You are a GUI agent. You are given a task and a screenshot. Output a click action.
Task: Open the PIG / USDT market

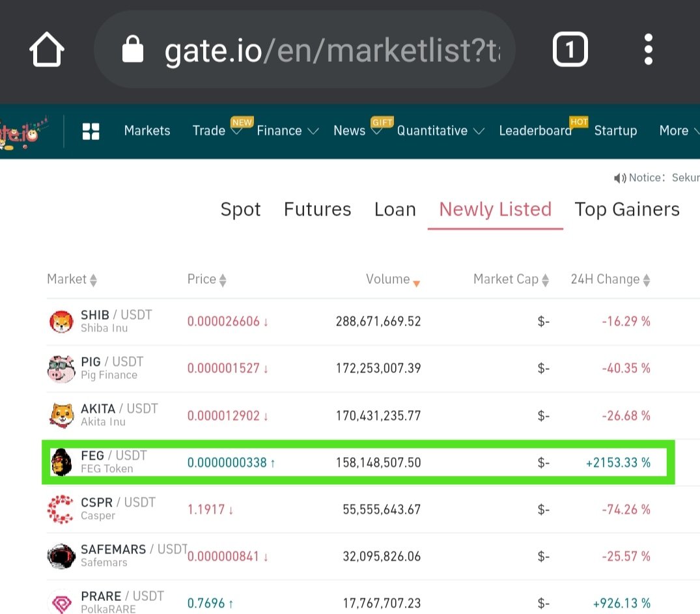click(x=112, y=362)
